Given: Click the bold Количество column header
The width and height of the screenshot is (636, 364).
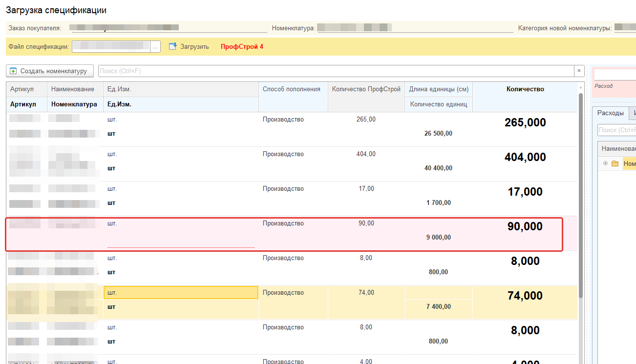Looking at the screenshot, I should point(525,89).
